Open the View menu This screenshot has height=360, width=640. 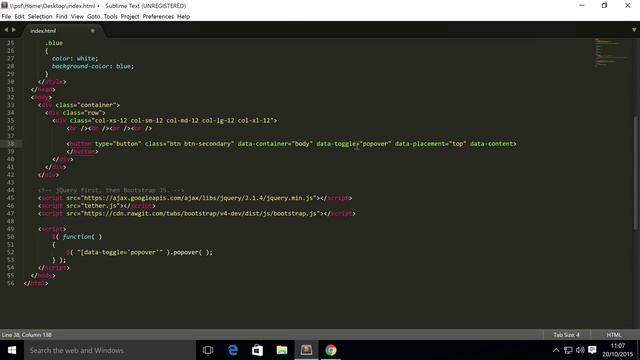coord(77,17)
